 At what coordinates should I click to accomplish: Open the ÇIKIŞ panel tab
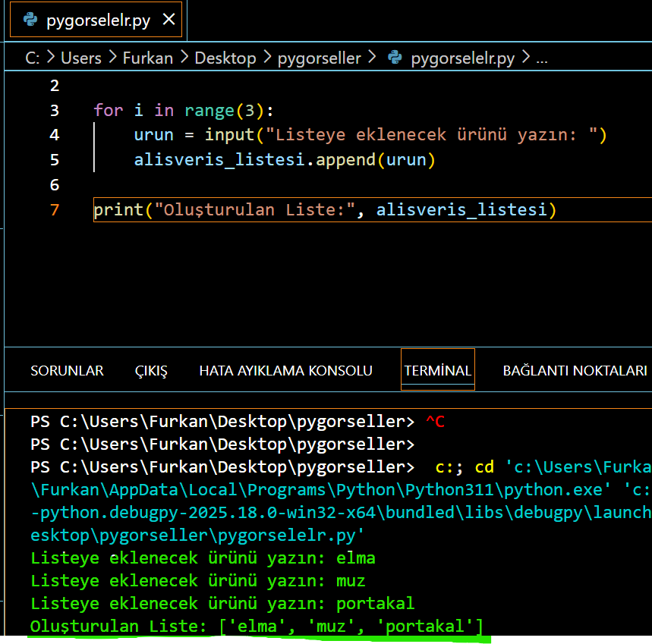click(151, 371)
